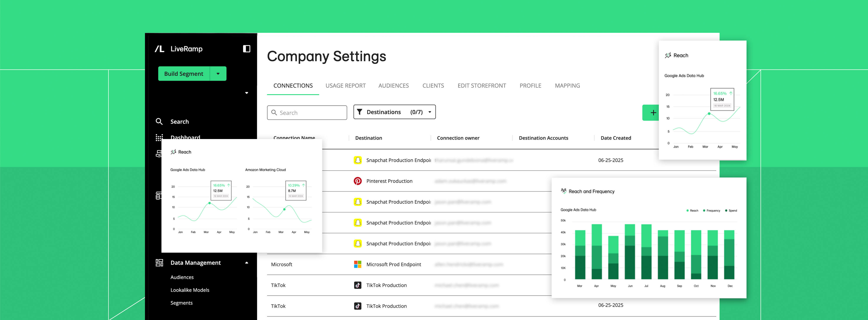Image resolution: width=868 pixels, height=320 pixels.
Task: Switch to the USAGE REPORT tab
Action: (345, 86)
